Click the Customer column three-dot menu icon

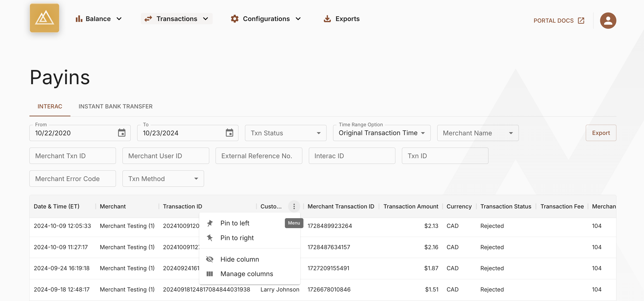[294, 206]
